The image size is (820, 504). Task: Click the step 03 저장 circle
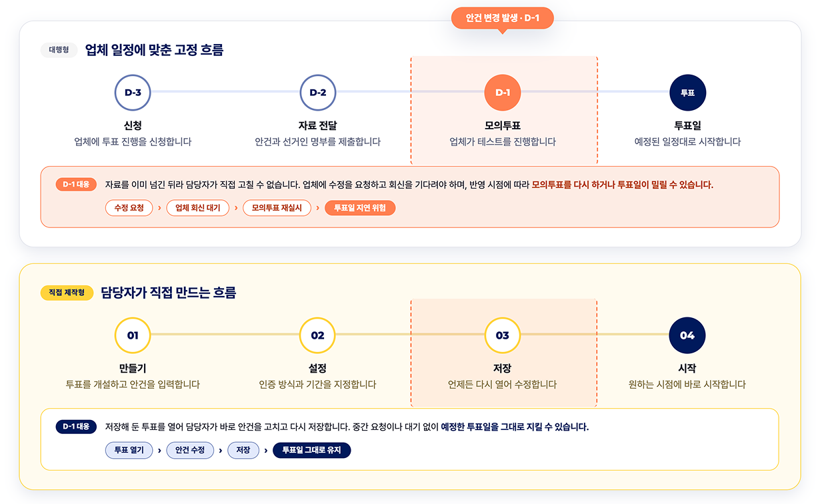pyautogui.click(x=503, y=335)
